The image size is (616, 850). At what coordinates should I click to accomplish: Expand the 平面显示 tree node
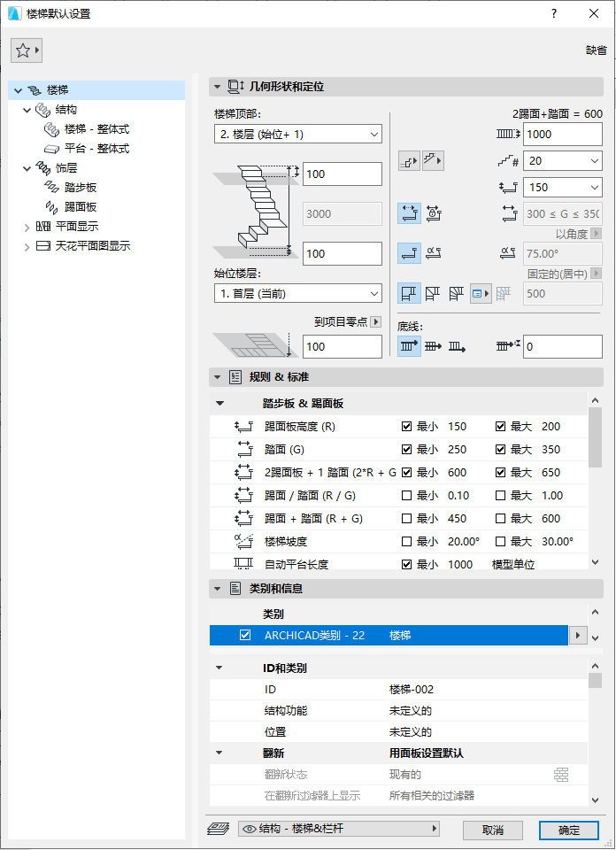point(27,227)
